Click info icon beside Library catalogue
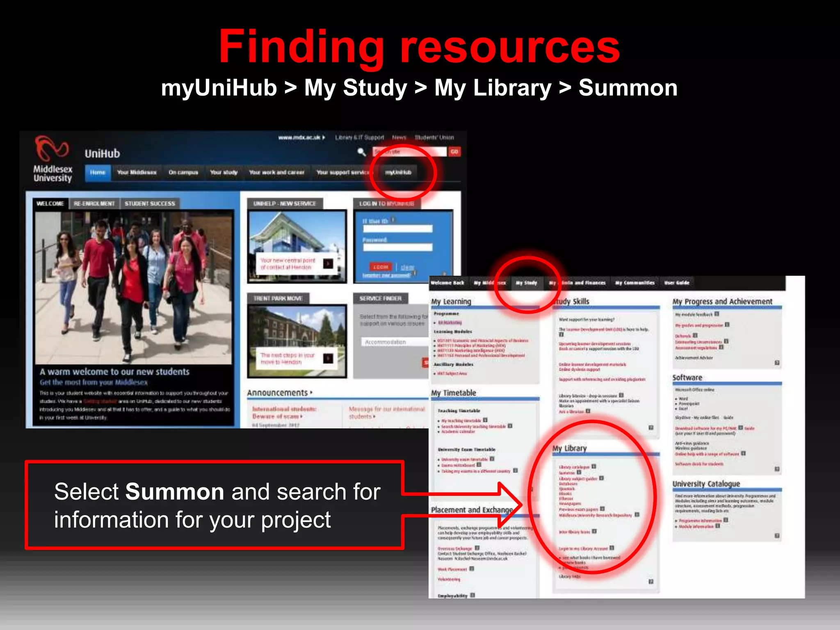This screenshot has height=630, width=840. pyautogui.click(x=594, y=467)
